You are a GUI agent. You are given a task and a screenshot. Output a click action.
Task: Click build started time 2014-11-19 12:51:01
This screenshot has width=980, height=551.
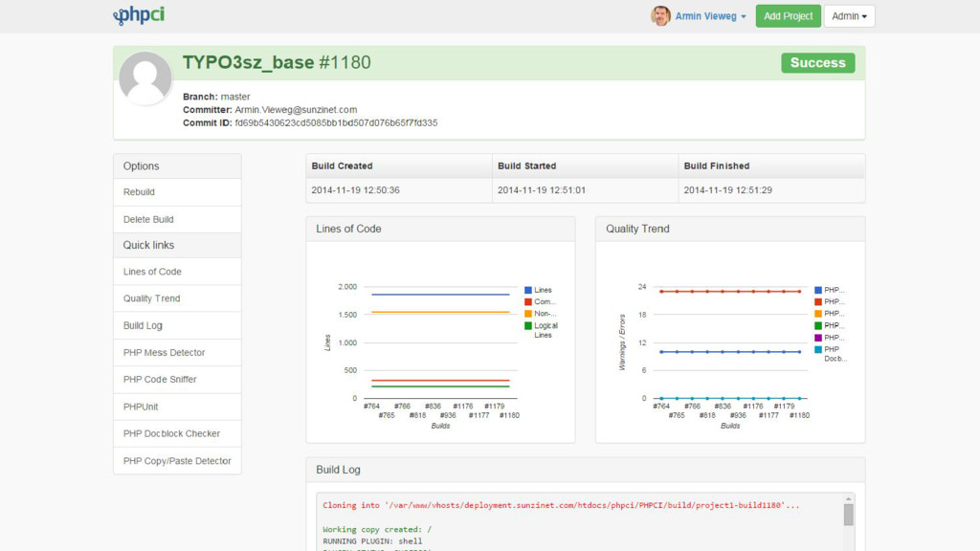click(542, 190)
